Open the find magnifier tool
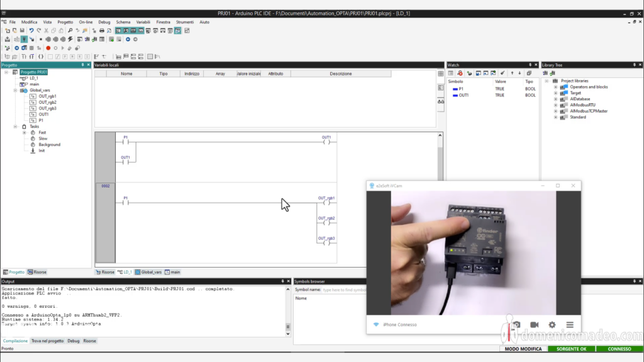The width and height of the screenshot is (644, 362). pos(70,30)
